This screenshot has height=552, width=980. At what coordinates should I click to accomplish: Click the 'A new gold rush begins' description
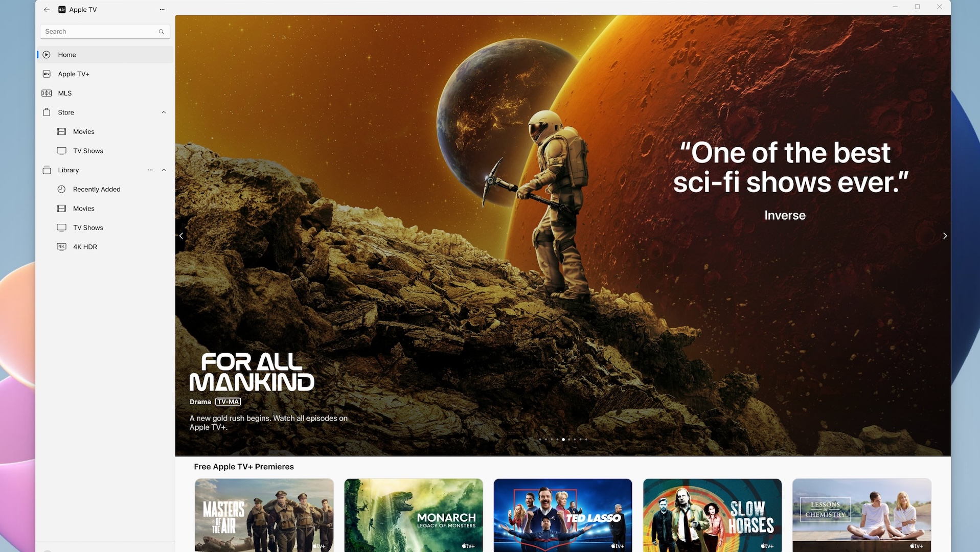(268, 423)
